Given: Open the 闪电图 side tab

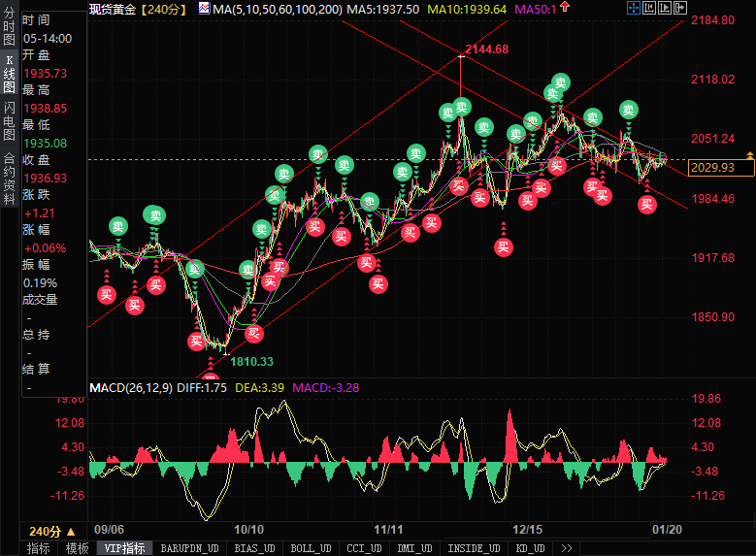Looking at the screenshot, I should [x=9, y=120].
